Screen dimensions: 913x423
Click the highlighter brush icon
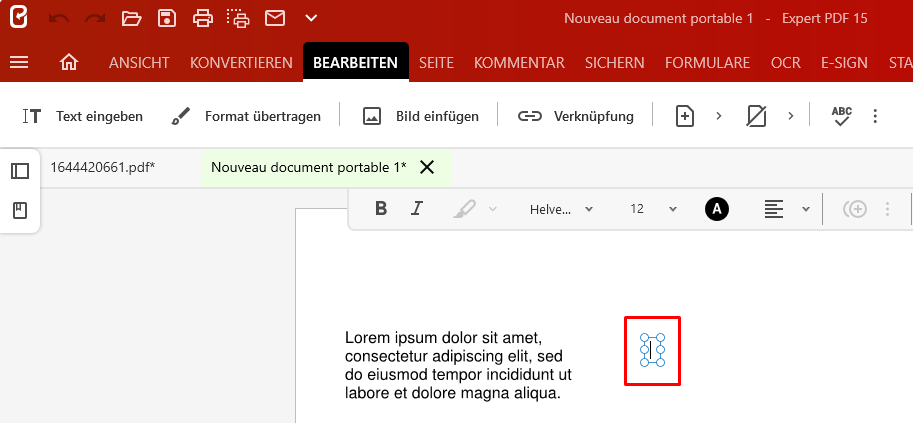tap(464, 209)
